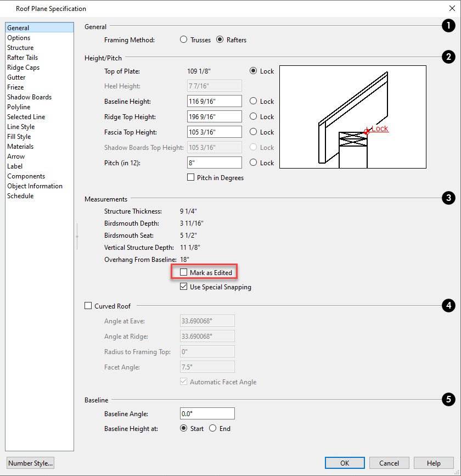Set Baseline Height at Start

(x=183, y=428)
